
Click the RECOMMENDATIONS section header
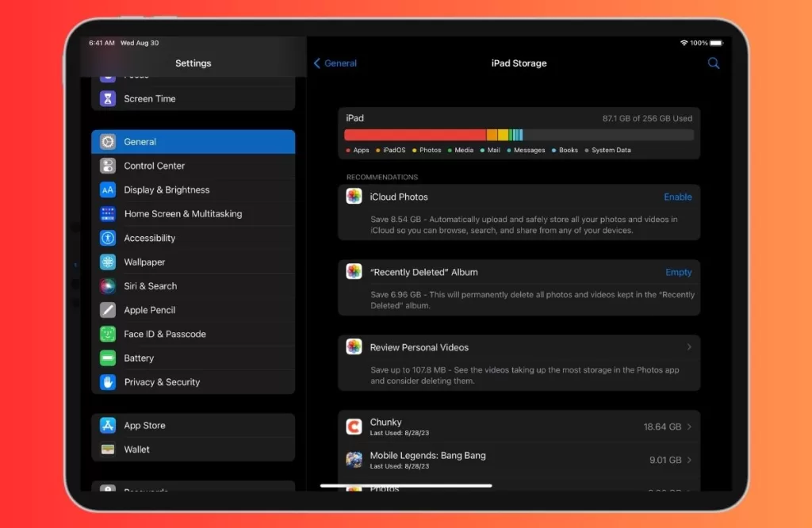point(382,177)
